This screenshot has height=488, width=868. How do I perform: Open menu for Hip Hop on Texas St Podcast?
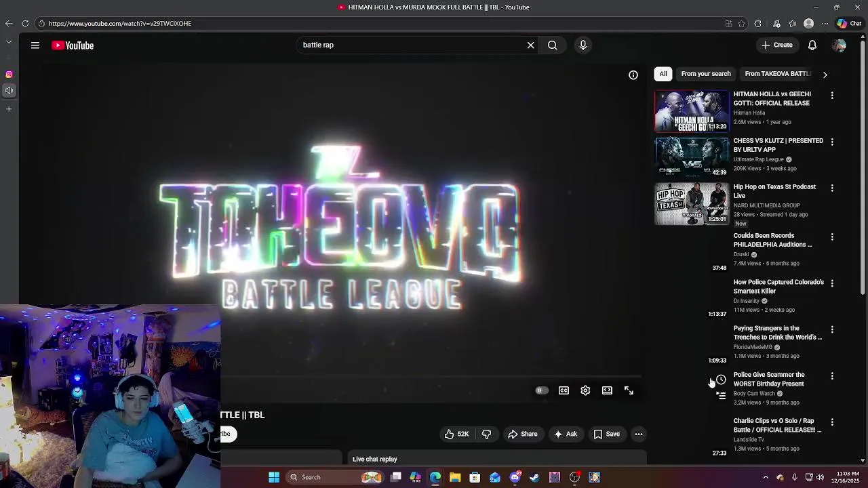pos(832,188)
